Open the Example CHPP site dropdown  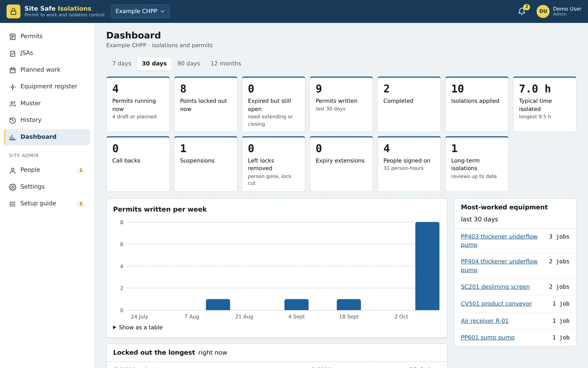(140, 11)
